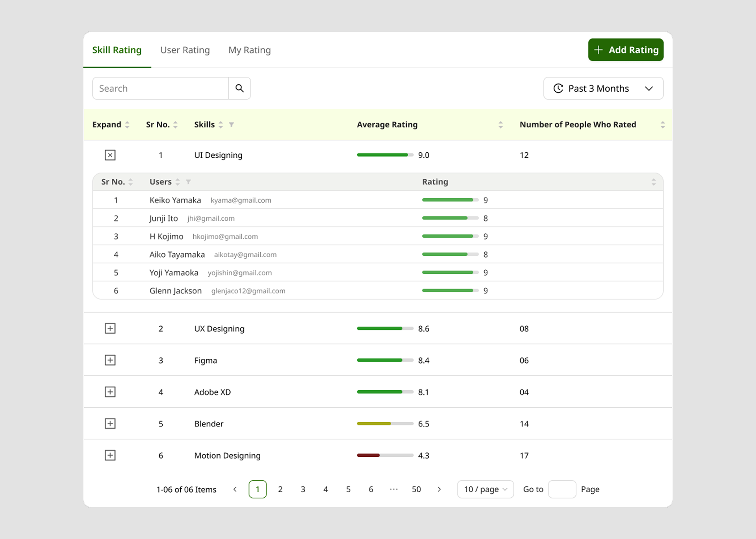
Task: Click the Motion Designing rating bar
Action: point(385,455)
